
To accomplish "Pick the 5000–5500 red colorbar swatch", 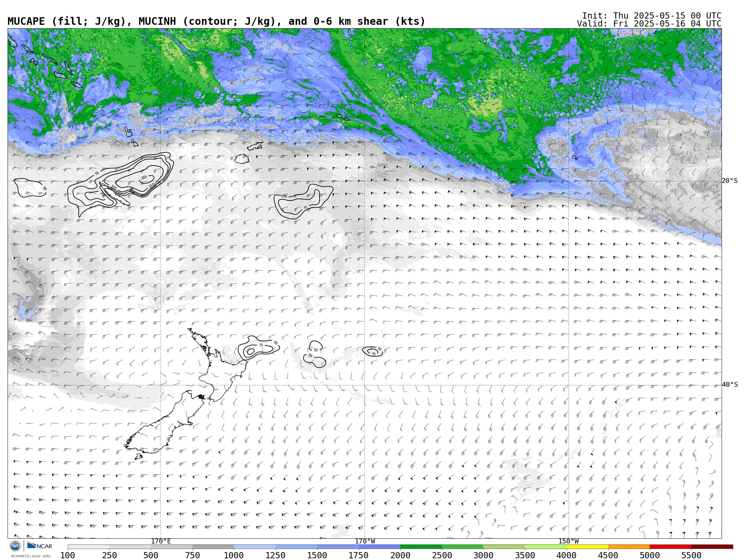I will pos(670,547).
